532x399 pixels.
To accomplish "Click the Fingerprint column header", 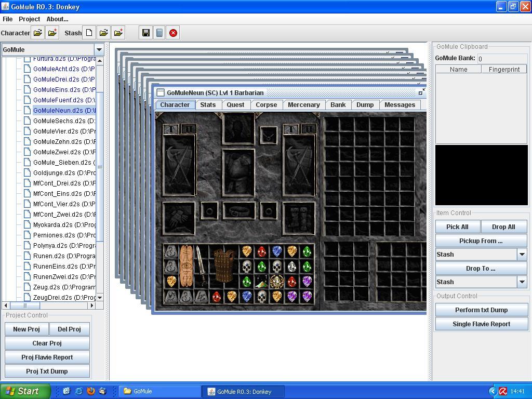I will point(504,69).
